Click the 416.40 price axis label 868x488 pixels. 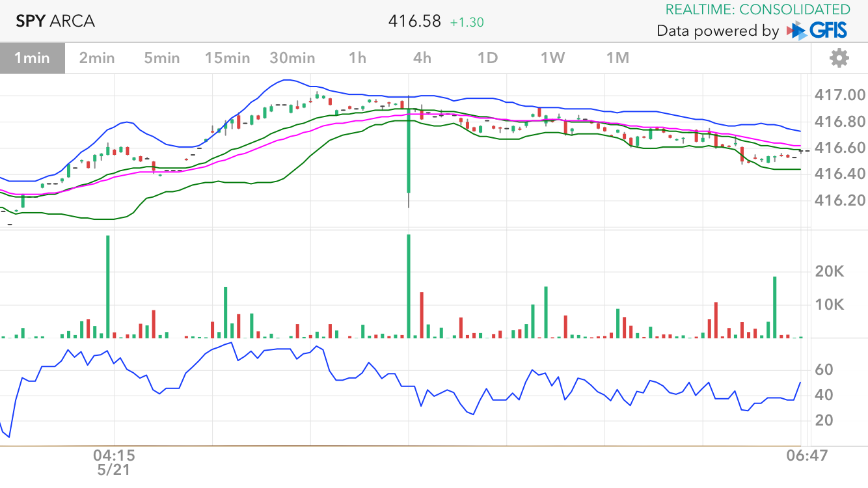(840, 174)
